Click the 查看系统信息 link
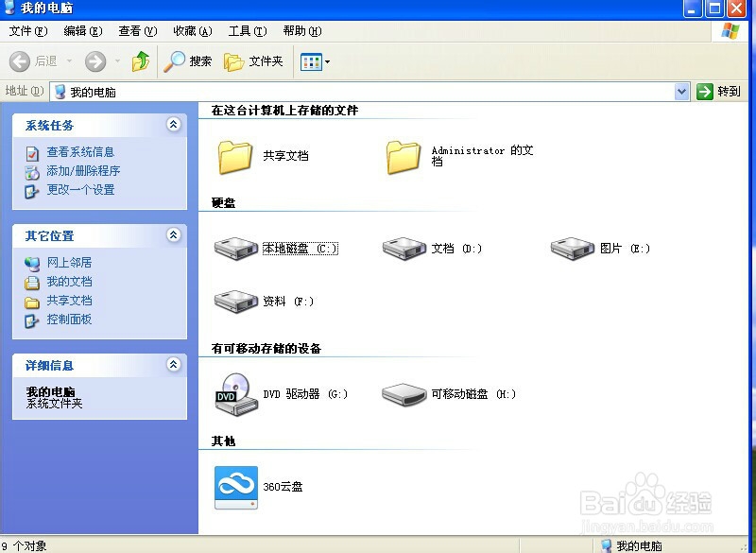This screenshot has height=553, width=756. [x=80, y=152]
